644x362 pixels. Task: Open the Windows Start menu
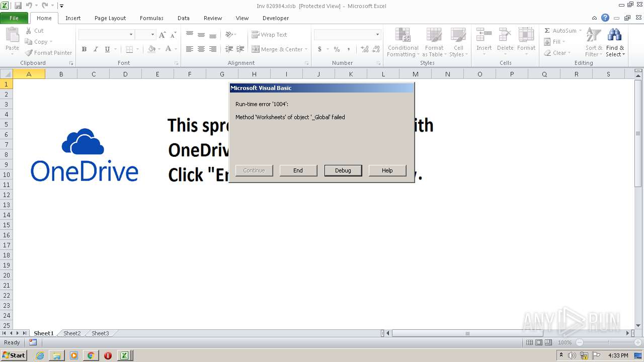pos(14,355)
